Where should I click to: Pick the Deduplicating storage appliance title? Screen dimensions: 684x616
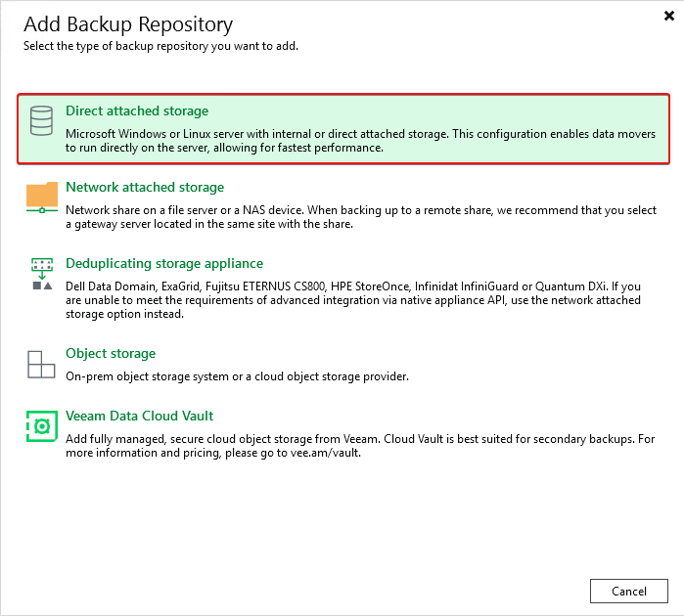pos(164,263)
